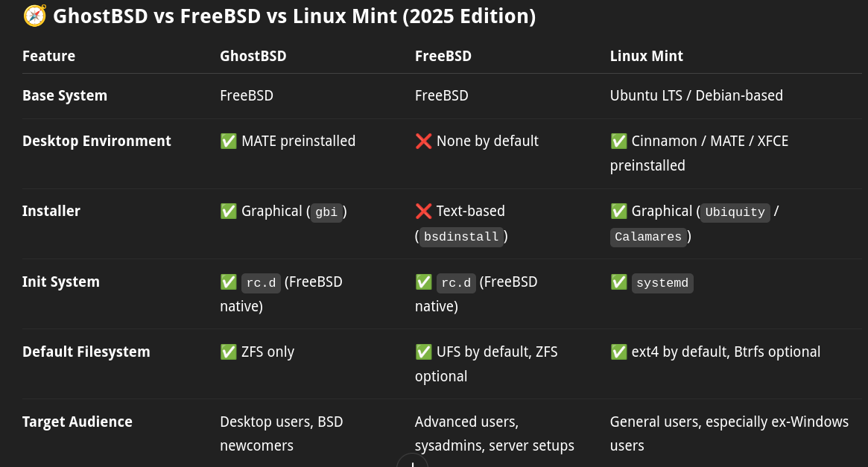868x467 pixels.
Task: Click the Ubiquity code label
Action: 735,212
